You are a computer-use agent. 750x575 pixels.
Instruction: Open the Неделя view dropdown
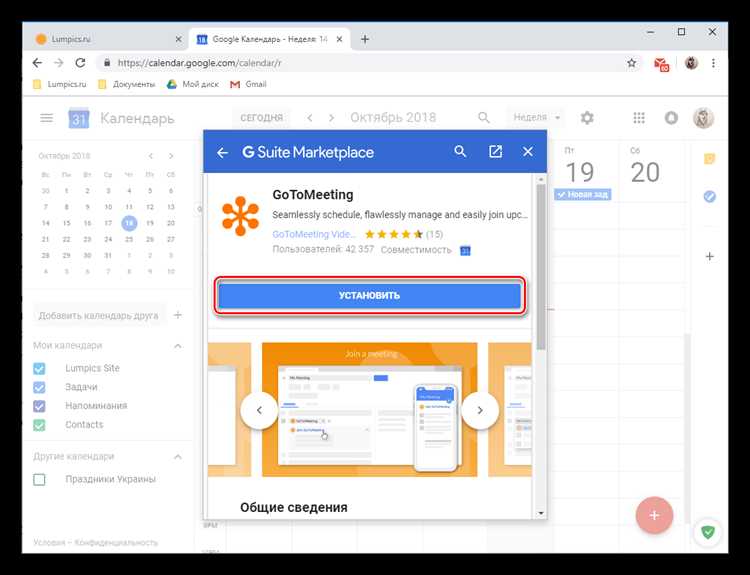point(536,117)
